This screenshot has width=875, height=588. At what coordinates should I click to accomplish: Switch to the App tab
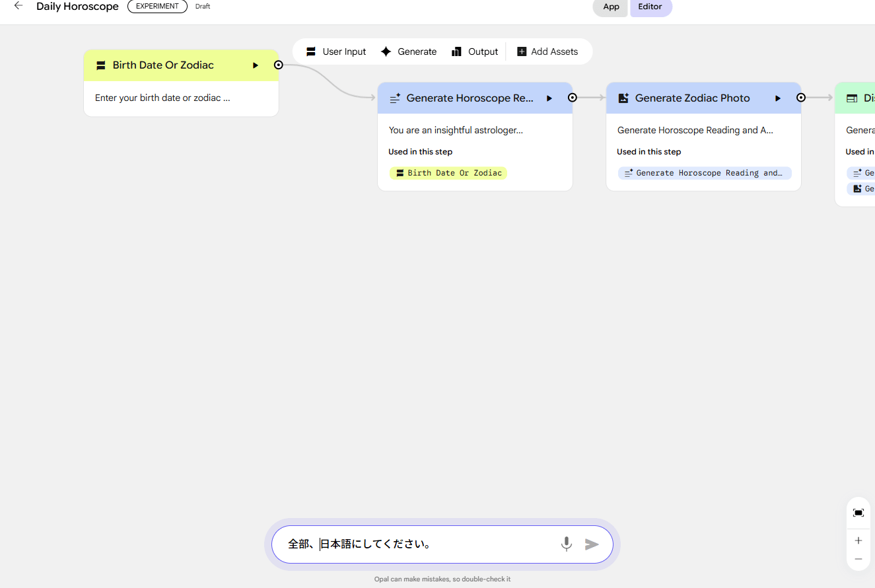point(611,7)
